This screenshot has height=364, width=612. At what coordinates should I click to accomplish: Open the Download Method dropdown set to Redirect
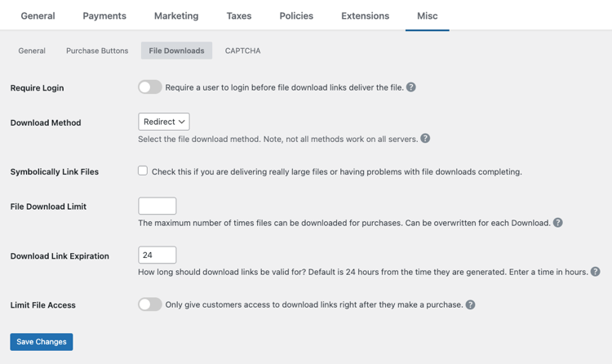[164, 122]
